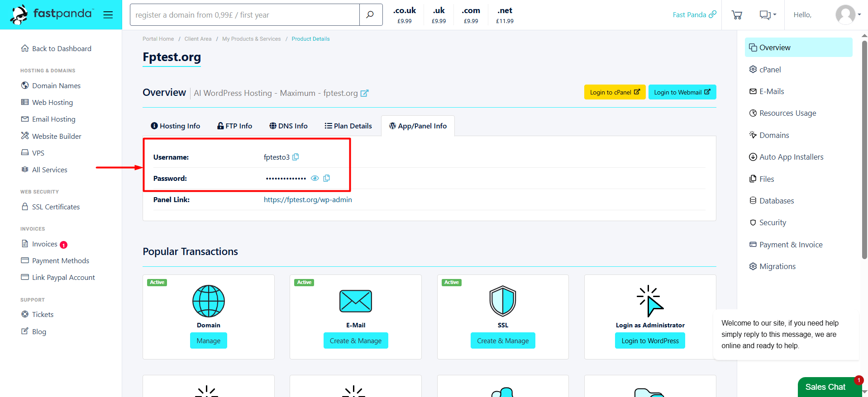
Task: Open Web Hosting in the sidebar
Action: (x=47, y=102)
